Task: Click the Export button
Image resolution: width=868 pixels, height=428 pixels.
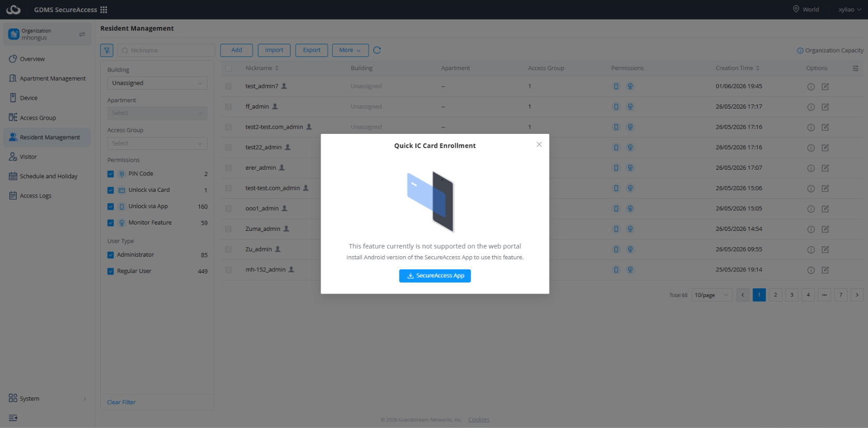Action: (x=312, y=50)
